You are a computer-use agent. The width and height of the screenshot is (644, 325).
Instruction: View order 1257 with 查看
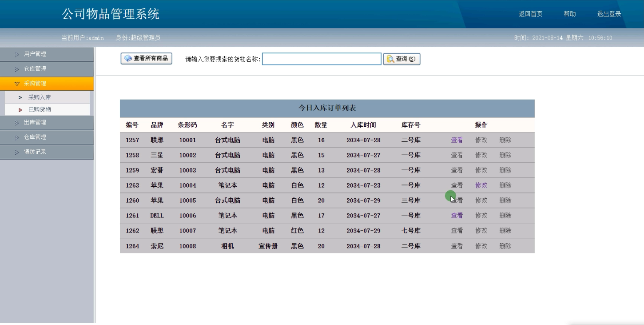tap(457, 140)
